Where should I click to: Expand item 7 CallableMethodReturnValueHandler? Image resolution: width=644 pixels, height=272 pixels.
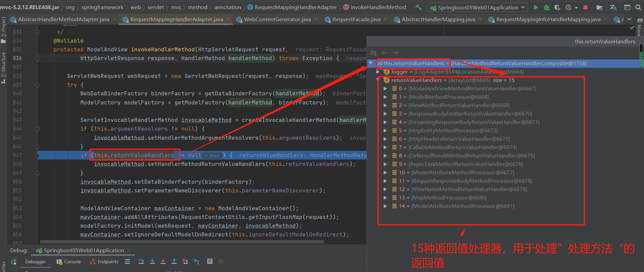385,147
